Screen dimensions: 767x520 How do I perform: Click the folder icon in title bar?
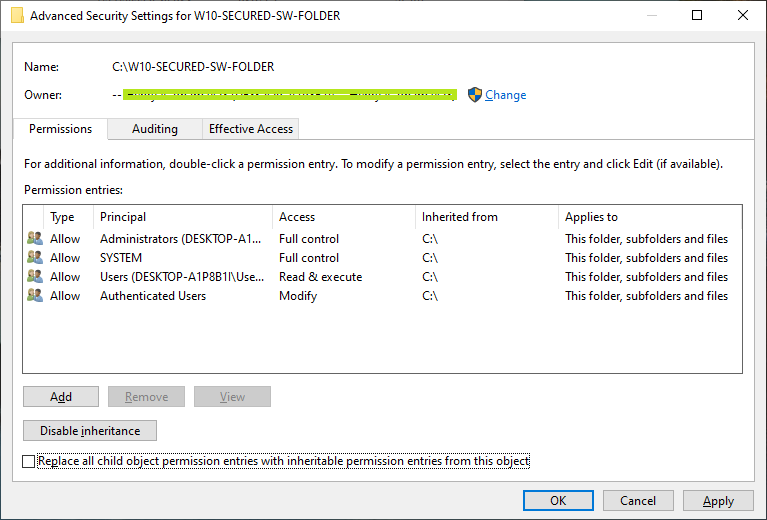pyautogui.click(x=17, y=15)
